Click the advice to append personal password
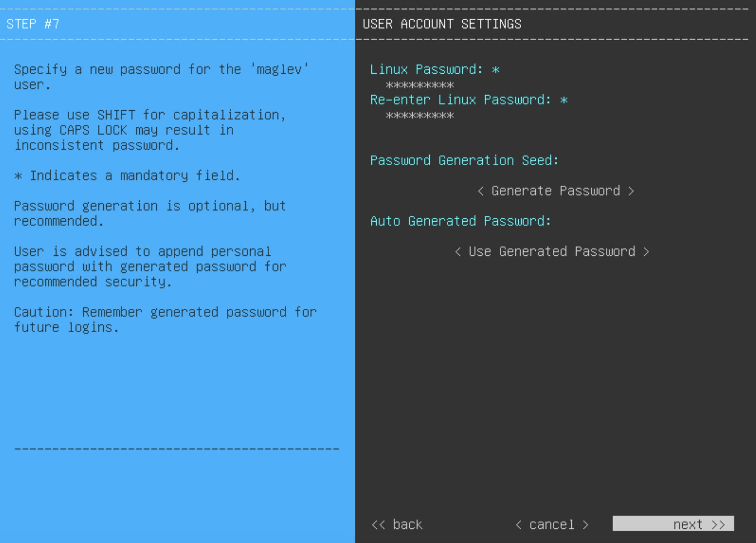The width and height of the screenshot is (756, 543). 150,267
